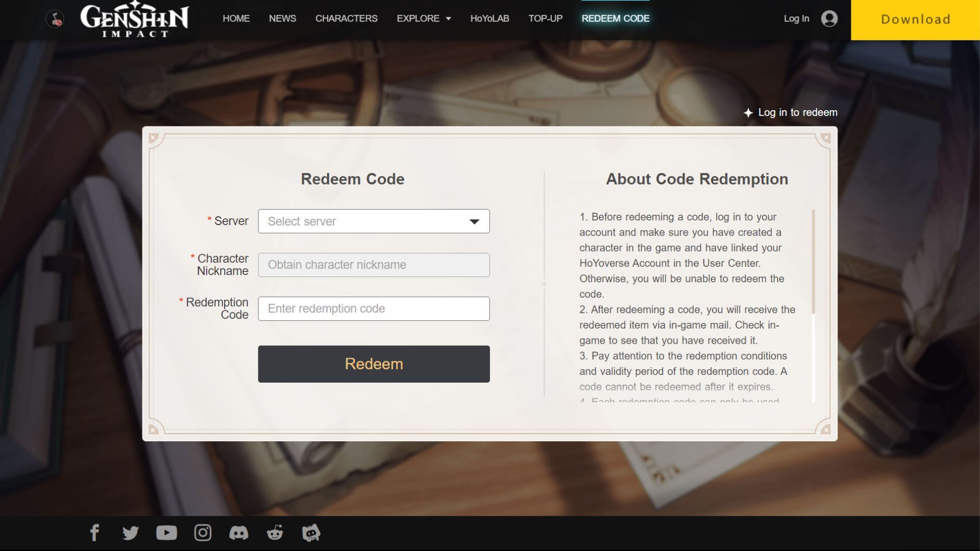Image resolution: width=980 pixels, height=551 pixels.
Task: Click the Twitter social media icon
Action: [x=131, y=532]
